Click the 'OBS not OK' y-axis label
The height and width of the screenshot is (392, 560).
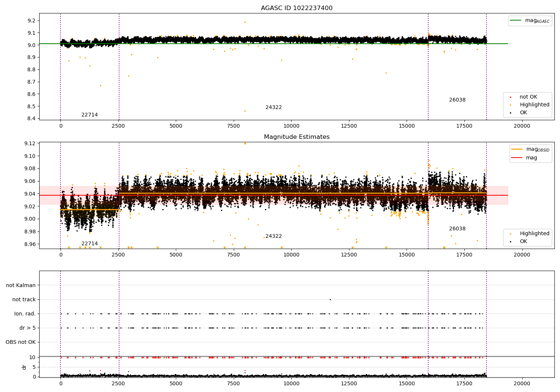21,342
